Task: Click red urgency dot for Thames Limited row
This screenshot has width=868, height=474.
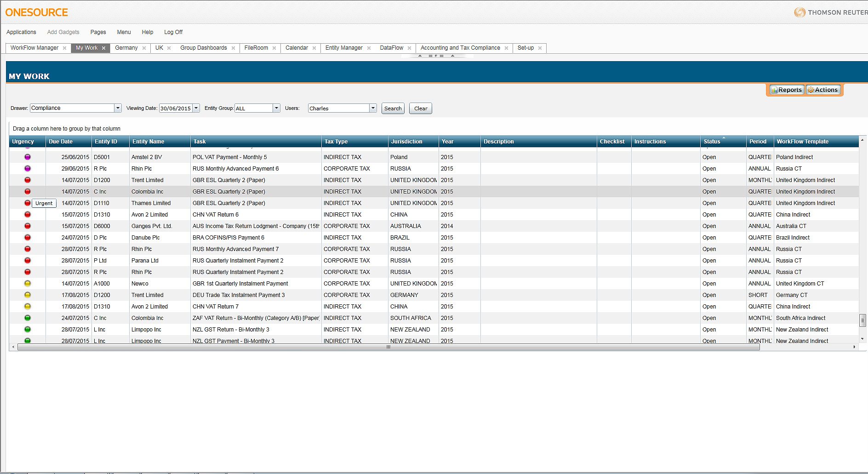Action: 28,203
